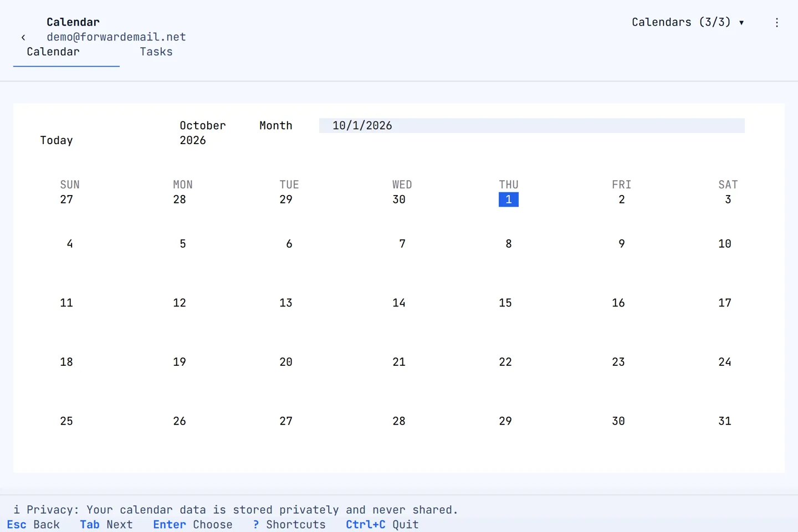
Task: Select Saturday the 3rd
Action: 728,199
